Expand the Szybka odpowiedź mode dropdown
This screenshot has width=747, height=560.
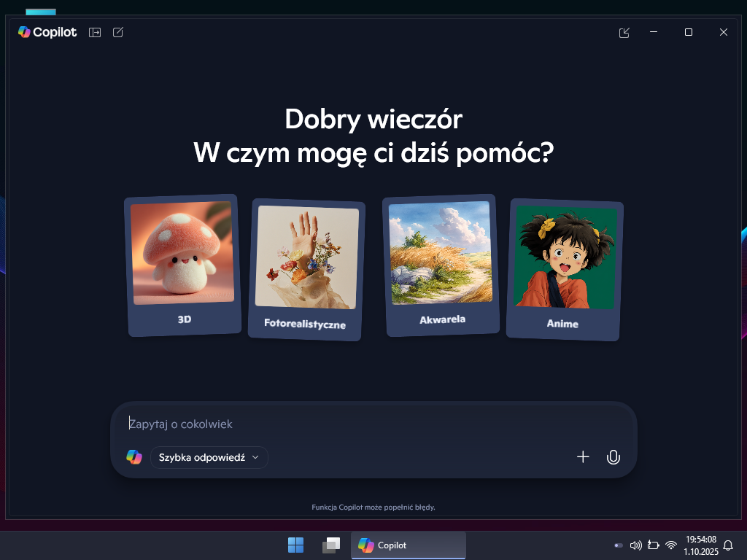click(209, 457)
